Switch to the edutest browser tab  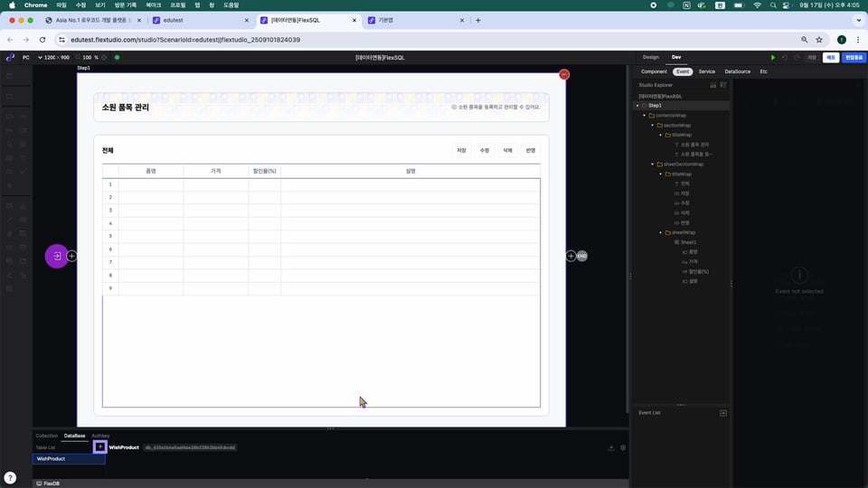click(201, 21)
